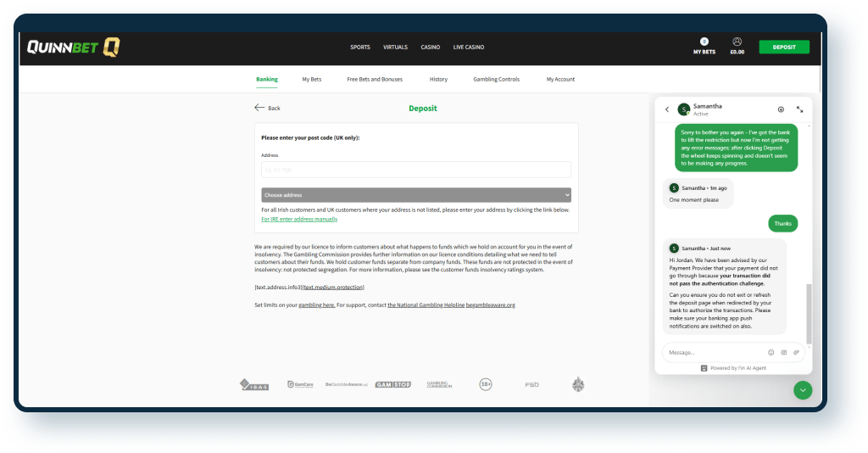This screenshot has width=868, height=453.
Task: Click the 'Thanks' chat bubble
Action: click(782, 223)
